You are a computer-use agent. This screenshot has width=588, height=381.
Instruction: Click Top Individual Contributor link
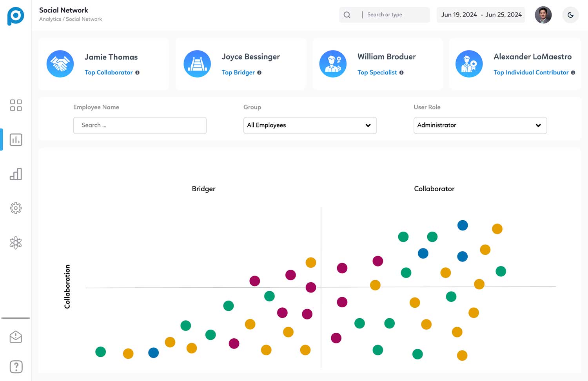point(531,73)
